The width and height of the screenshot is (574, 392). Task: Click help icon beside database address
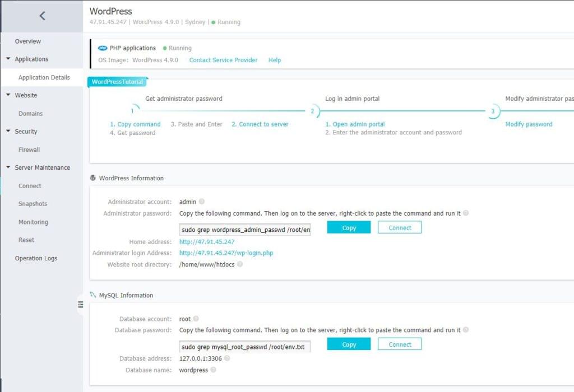[227, 358]
